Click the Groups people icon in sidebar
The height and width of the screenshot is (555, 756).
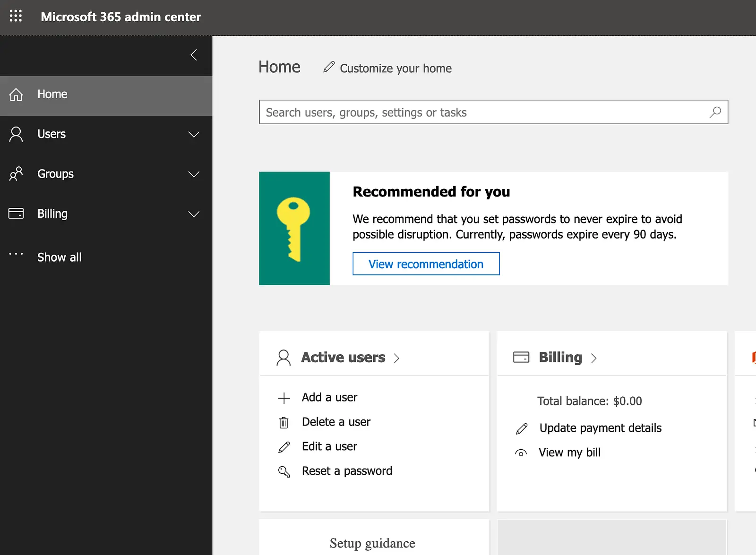tap(16, 174)
